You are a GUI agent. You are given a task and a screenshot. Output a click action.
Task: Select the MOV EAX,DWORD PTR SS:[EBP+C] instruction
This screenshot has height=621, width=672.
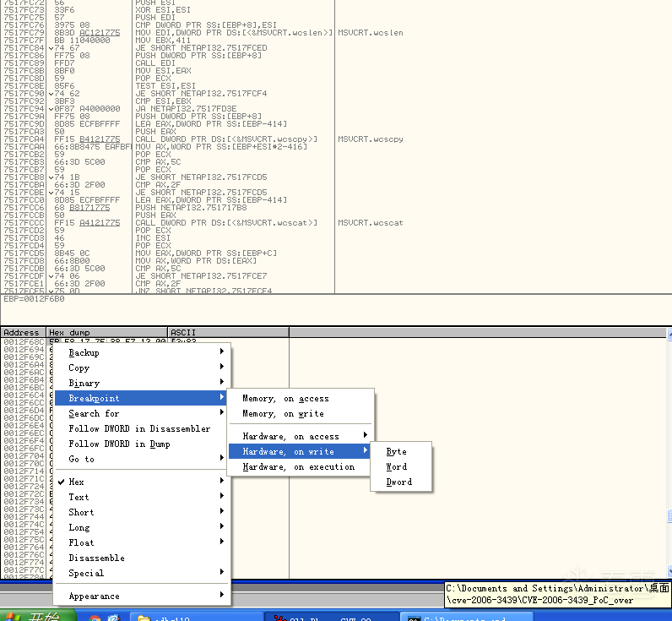pos(206,253)
